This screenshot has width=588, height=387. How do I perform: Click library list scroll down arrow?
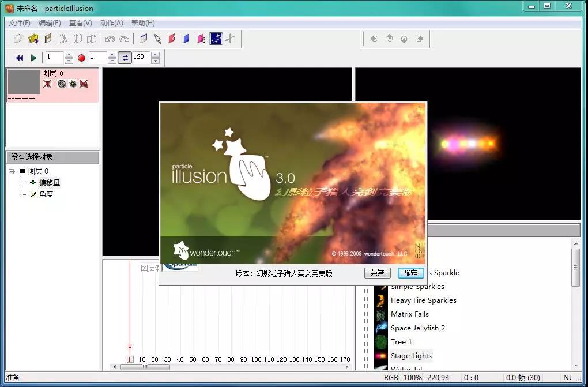[x=576, y=366]
